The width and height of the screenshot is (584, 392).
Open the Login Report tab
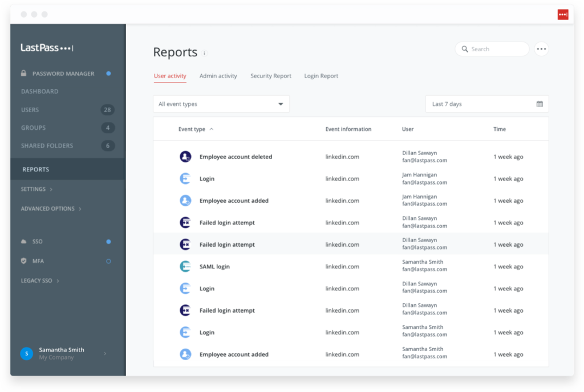click(x=321, y=76)
